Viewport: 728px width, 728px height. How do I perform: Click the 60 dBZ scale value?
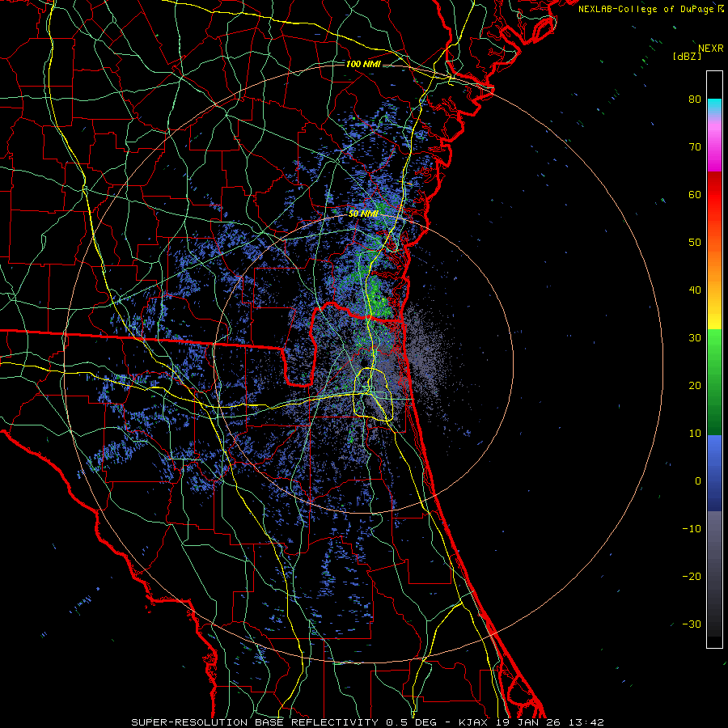[x=695, y=194]
